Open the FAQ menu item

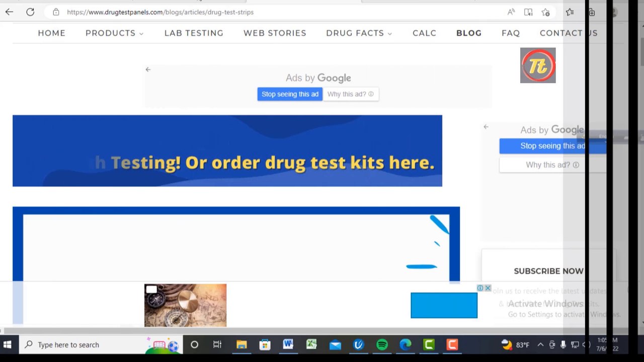click(x=511, y=33)
